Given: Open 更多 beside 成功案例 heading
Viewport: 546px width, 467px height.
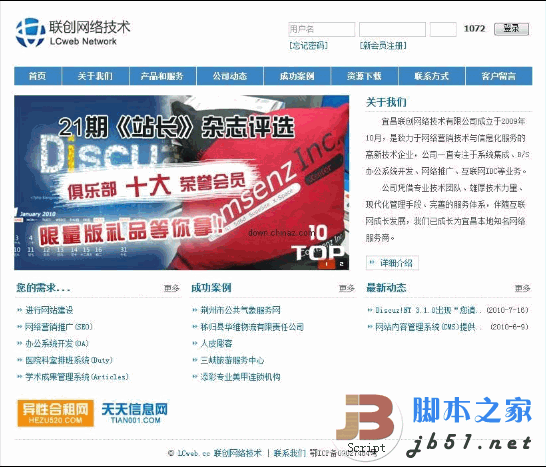Looking at the screenshot, I should pos(347,288).
